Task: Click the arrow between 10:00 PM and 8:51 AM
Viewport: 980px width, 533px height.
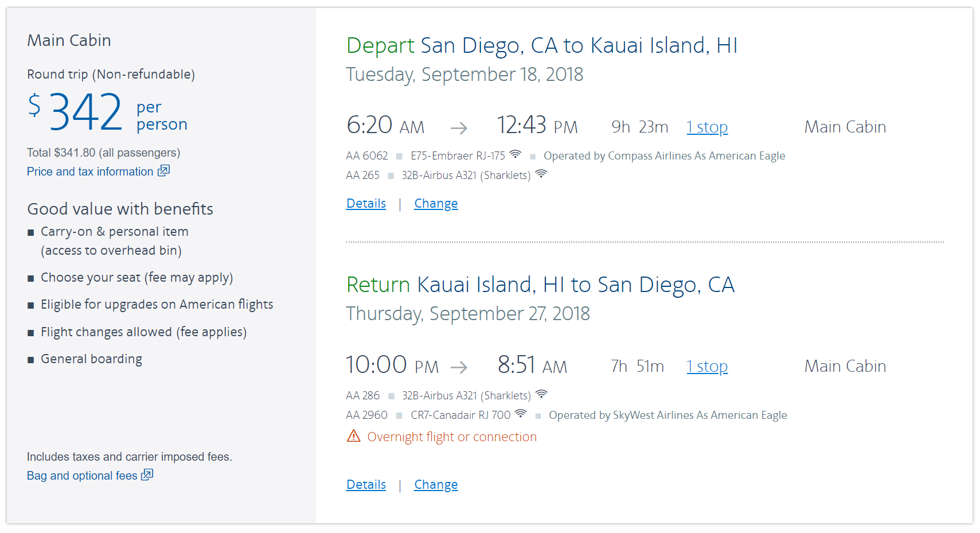Action: (459, 367)
